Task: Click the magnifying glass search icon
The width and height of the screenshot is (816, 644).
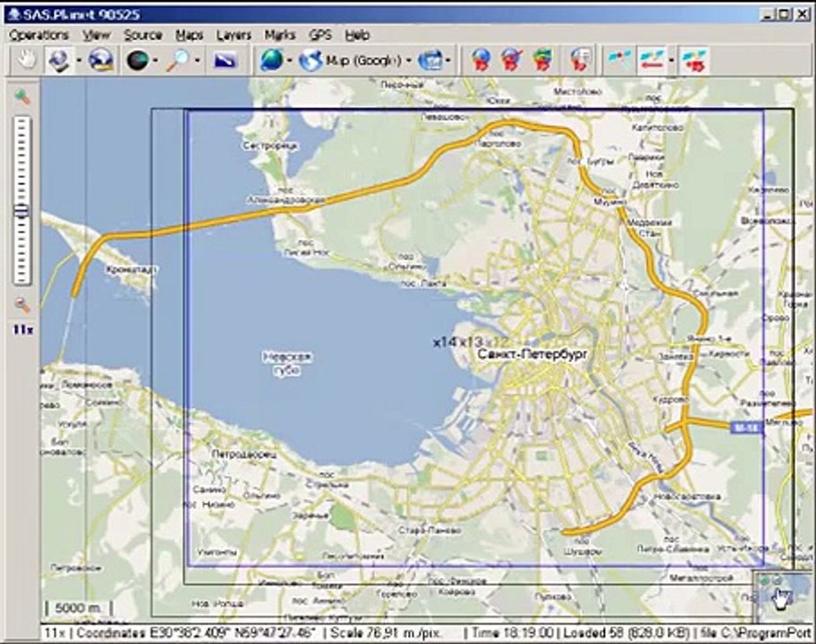Action: click(179, 60)
